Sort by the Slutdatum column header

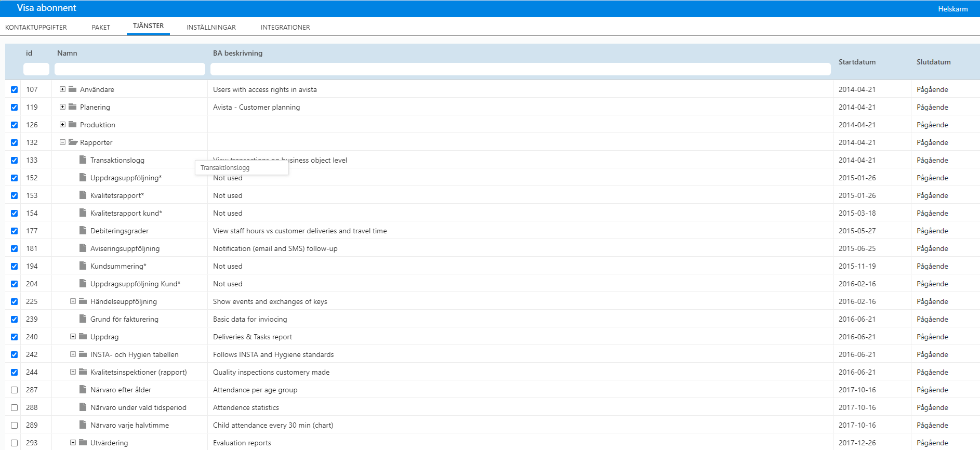point(933,62)
